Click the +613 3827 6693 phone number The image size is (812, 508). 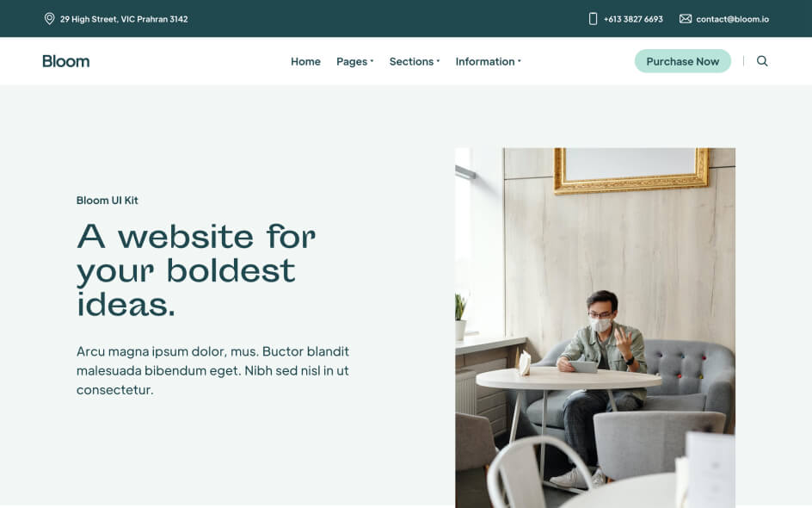pyautogui.click(x=633, y=19)
